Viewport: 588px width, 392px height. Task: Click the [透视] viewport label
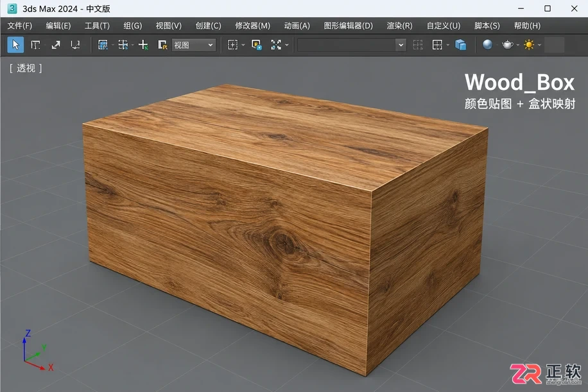26,68
